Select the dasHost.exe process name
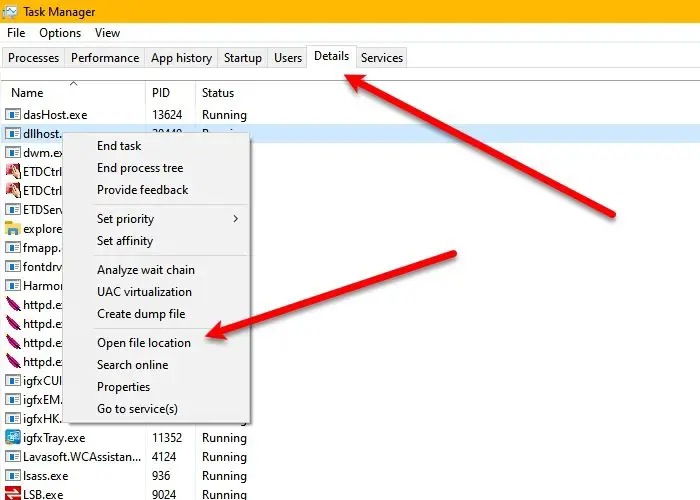This screenshot has width=700, height=500. tap(55, 115)
